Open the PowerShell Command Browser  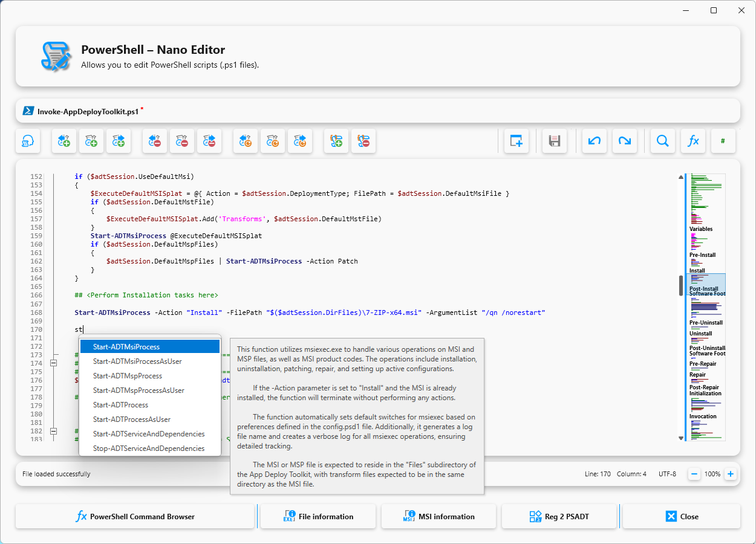tap(135, 517)
